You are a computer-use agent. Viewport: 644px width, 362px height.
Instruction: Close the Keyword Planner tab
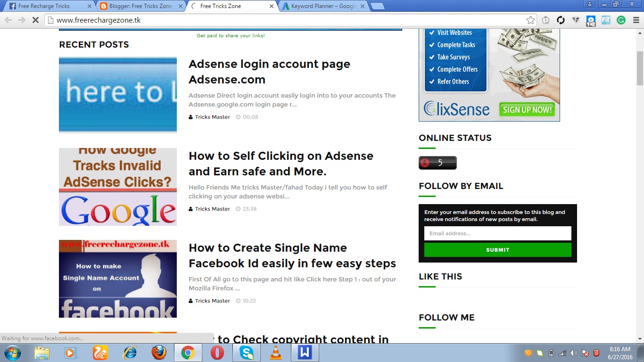click(363, 6)
